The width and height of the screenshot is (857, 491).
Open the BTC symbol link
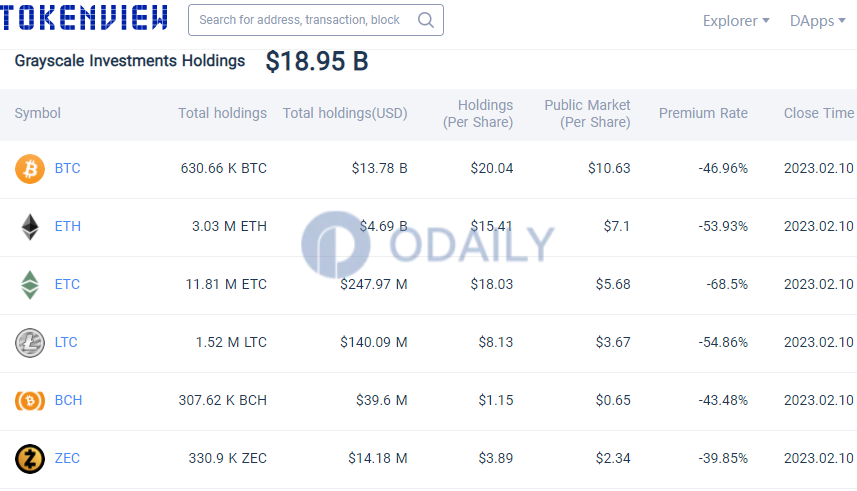click(67, 168)
